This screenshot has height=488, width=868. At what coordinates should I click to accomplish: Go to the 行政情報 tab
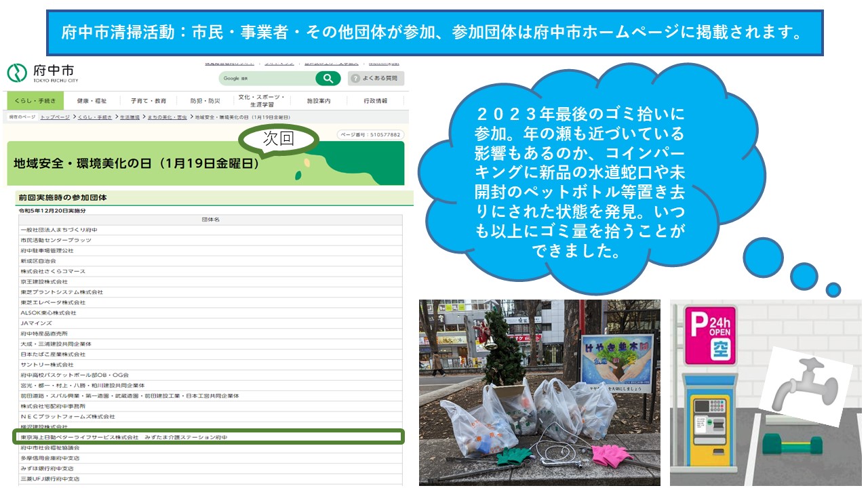376,101
